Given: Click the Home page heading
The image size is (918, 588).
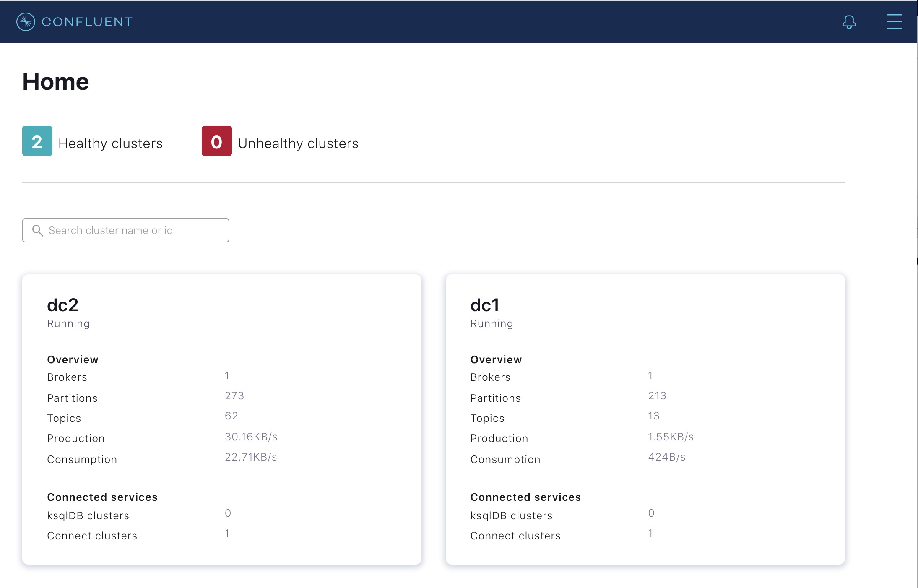Looking at the screenshot, I should coord(56,81).
